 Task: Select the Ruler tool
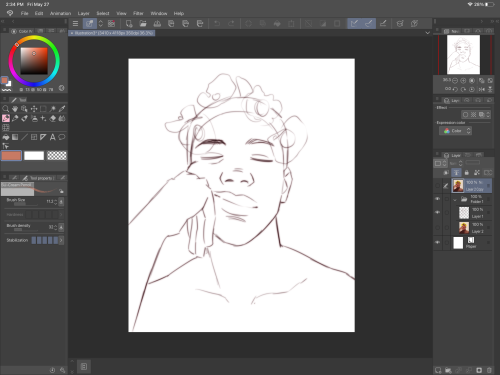click(43, 137)
